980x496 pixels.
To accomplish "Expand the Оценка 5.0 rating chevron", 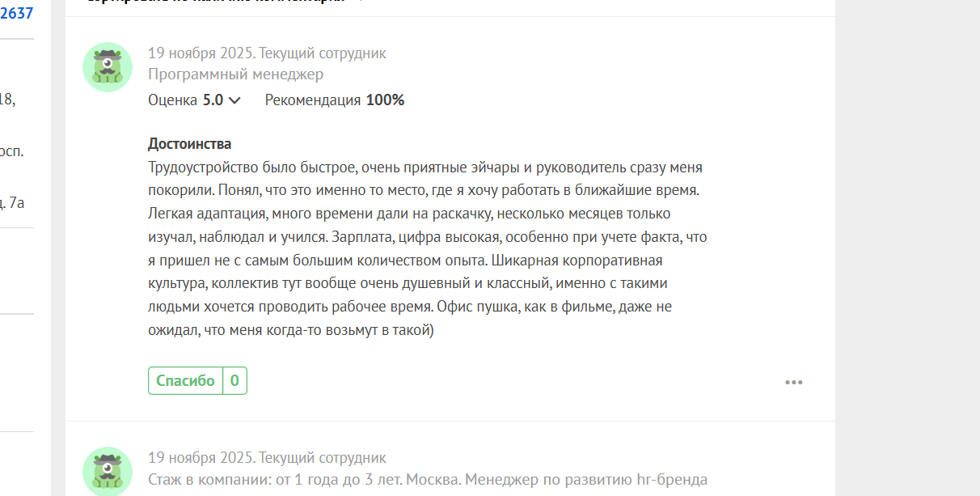I will coord(234,100).
